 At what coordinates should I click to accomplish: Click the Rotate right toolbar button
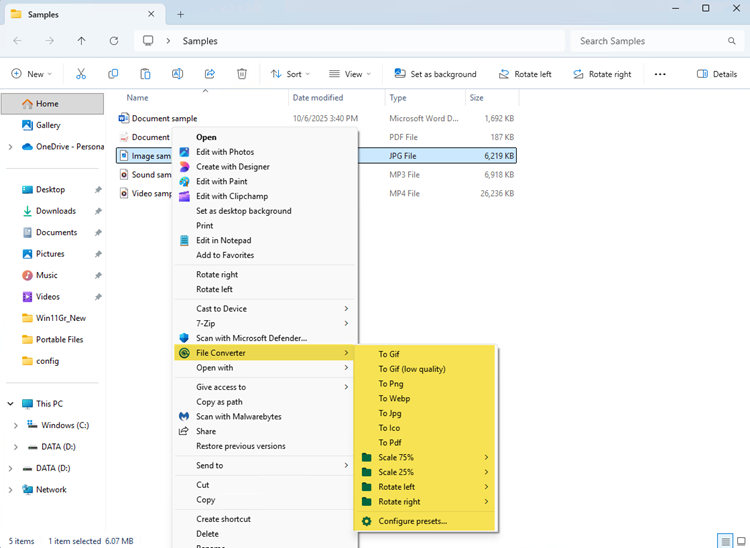tap(601, 74)
